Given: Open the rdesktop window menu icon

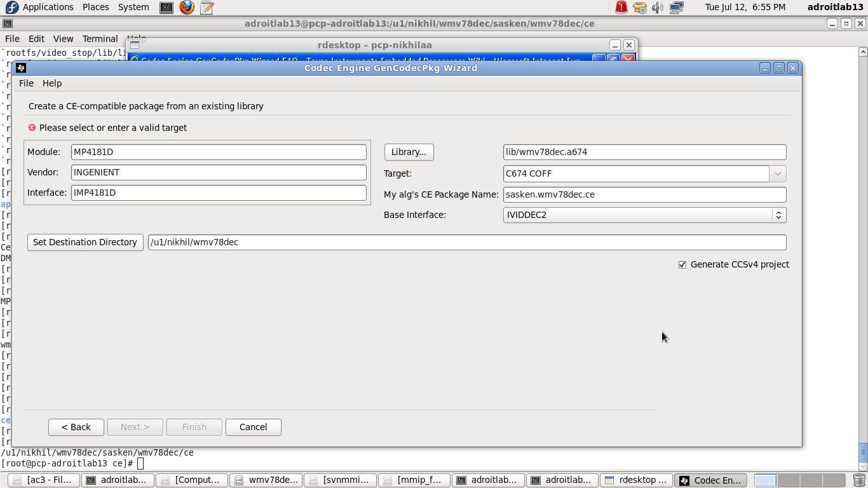Looking at the screenshot, I should (x=135, y=45).
